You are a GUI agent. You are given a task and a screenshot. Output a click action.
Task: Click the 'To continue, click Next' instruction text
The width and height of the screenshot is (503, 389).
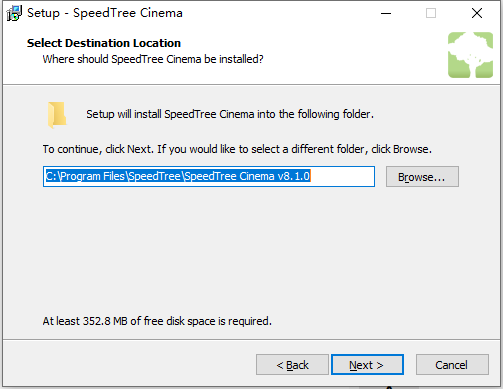pyautogui.click(x=237, y=149)
